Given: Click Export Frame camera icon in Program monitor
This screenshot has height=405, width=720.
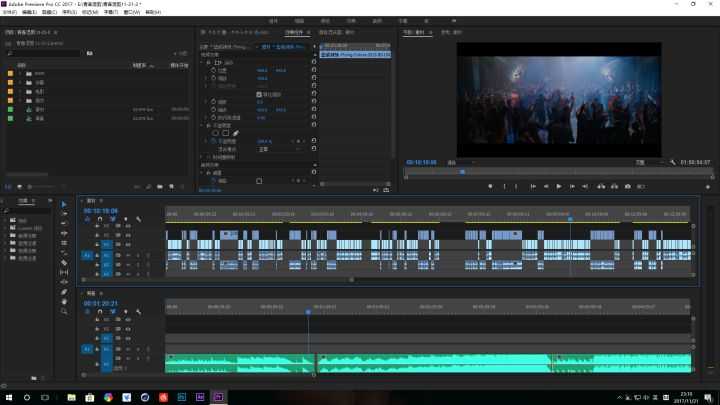Looking at the screenshot, I should 627,186.
